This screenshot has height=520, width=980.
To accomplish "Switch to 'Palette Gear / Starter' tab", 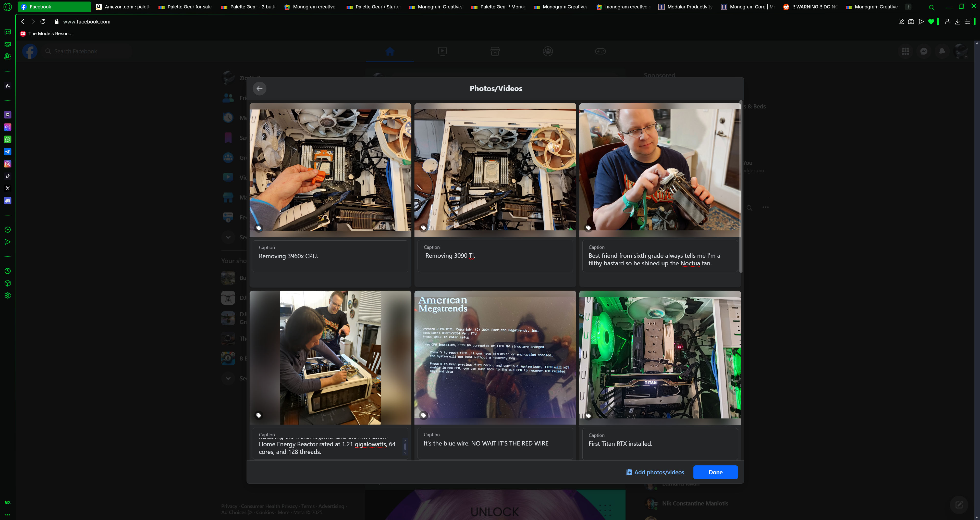I will click(373, 7).
